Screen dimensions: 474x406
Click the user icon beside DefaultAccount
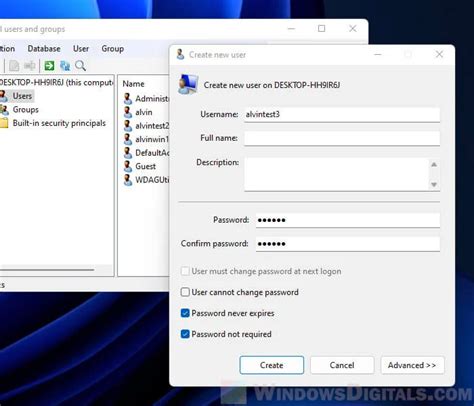coord(127,153)
